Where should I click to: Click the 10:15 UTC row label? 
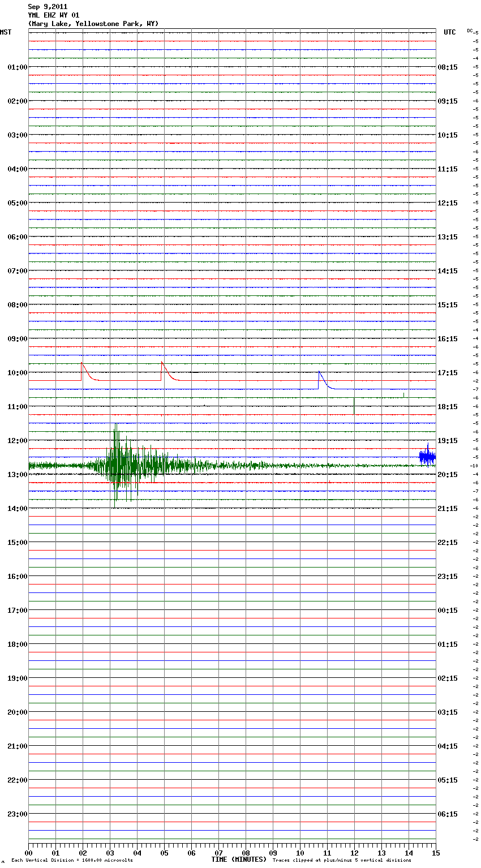tap(448, 135)
